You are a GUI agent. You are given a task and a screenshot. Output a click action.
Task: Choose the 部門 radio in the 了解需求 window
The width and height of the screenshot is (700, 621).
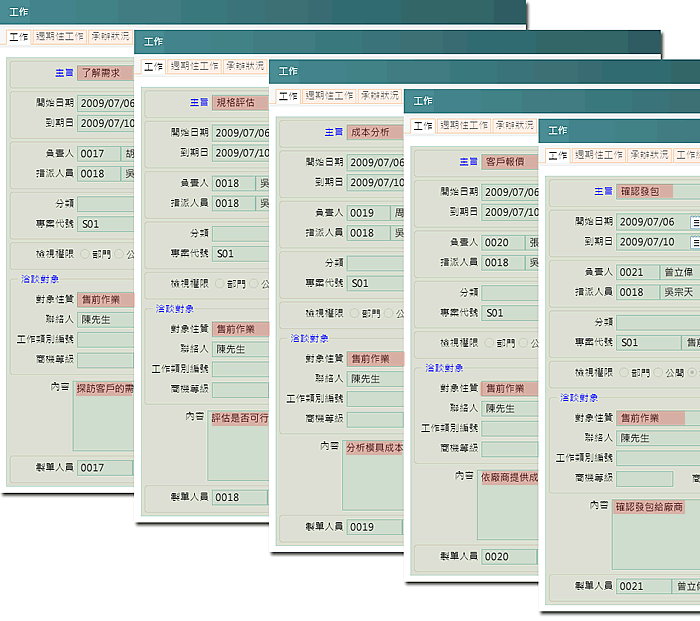click(x=84, y=253)
